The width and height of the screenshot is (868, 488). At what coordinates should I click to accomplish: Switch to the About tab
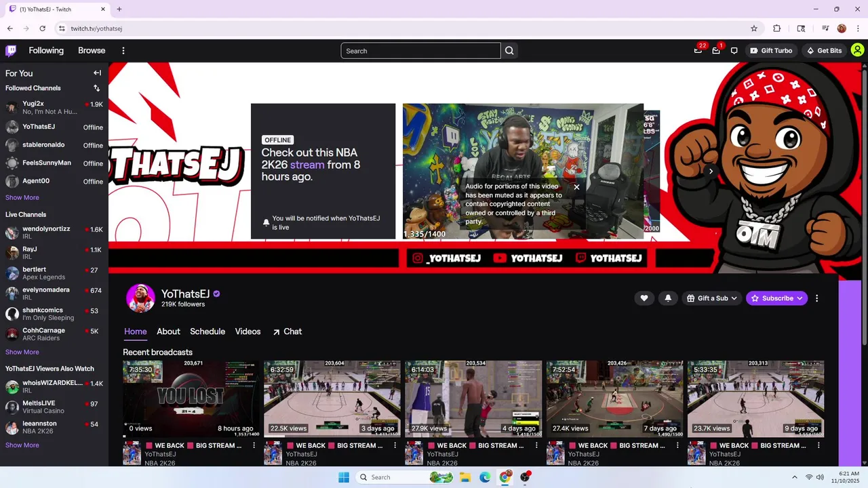pyautogui.click(x=168, y=331)
